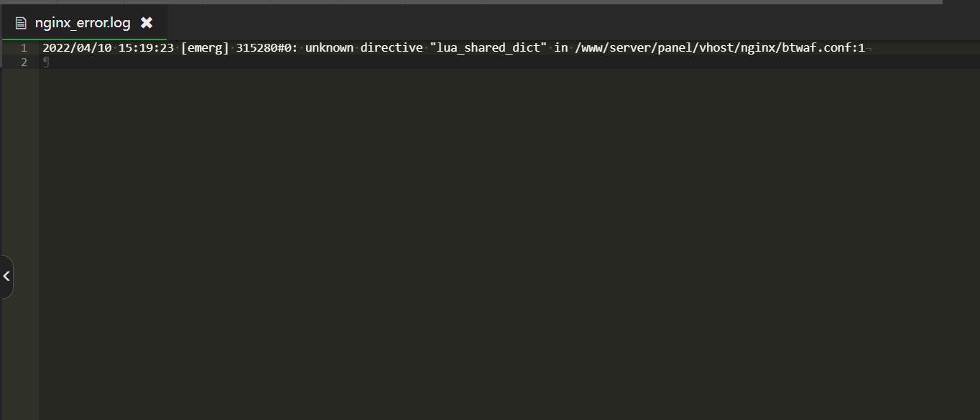
Task: Close the nginx_error.log tab
Action: (x=147, y=23)
